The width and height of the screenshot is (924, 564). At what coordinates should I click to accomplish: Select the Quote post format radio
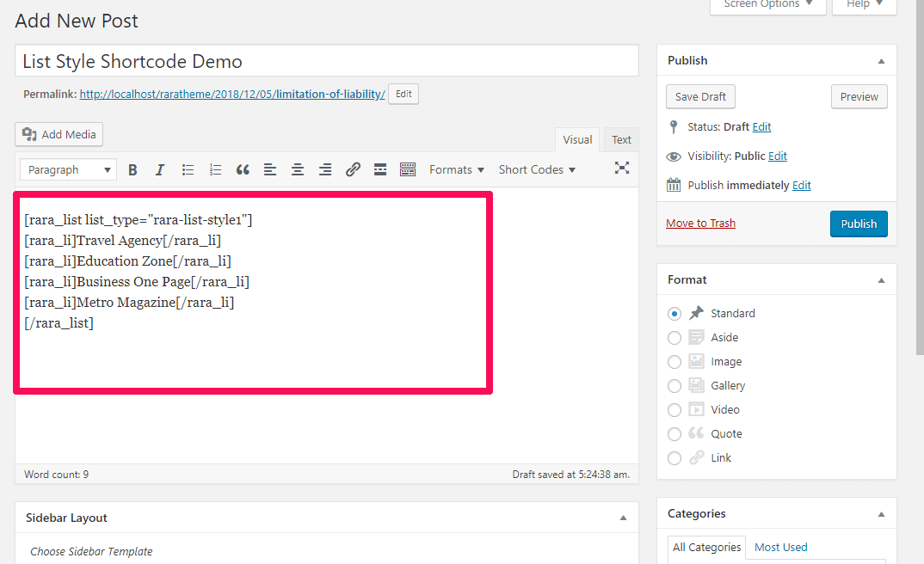(x=675, y=434)
